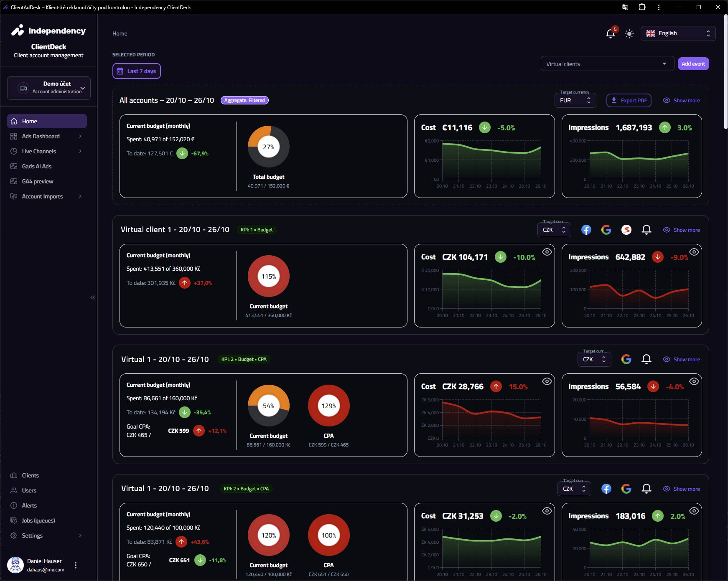Click the Google icon in Virtual 1 card
The height and width of the screenshot is (581, 728).
[626, 359]
